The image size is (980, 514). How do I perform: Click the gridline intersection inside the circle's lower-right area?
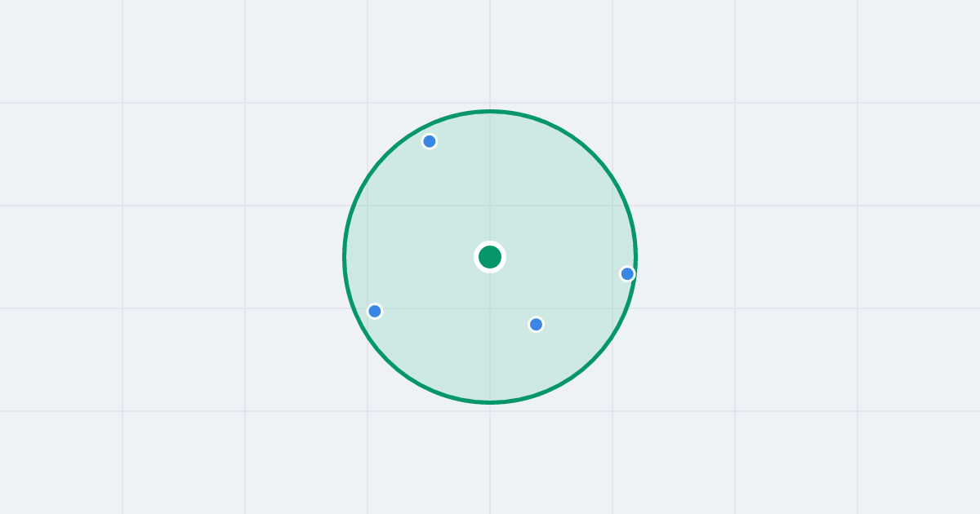[x=612, y=308]
